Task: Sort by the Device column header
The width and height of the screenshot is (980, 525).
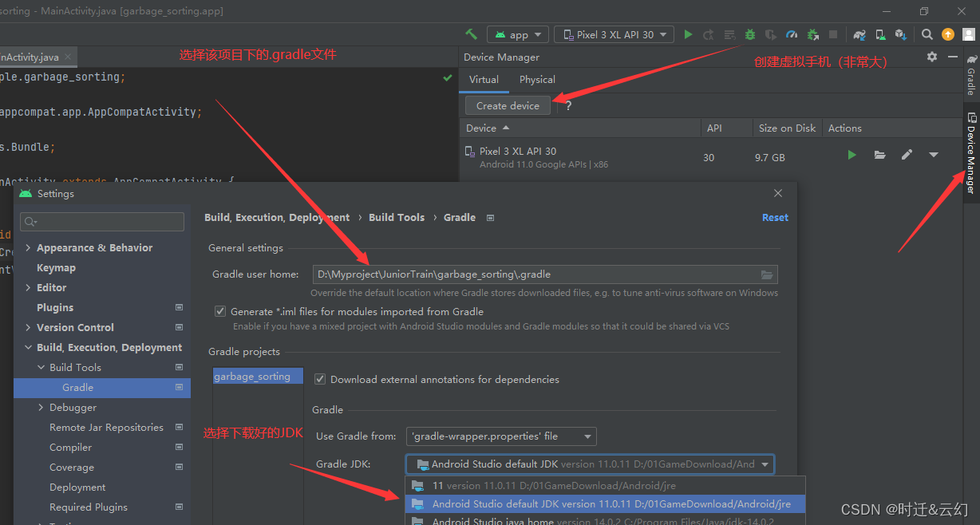Action: pyautogui.click(x=580, y=128)
